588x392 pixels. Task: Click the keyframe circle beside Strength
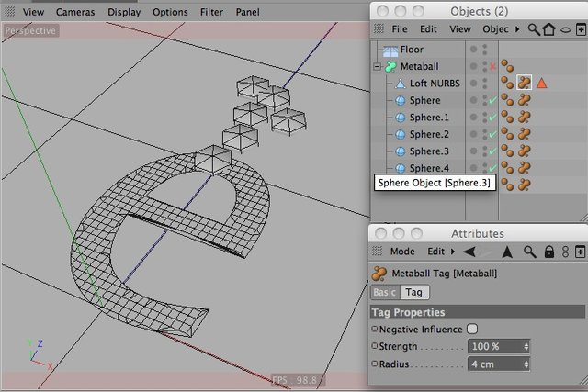(374, 346)
